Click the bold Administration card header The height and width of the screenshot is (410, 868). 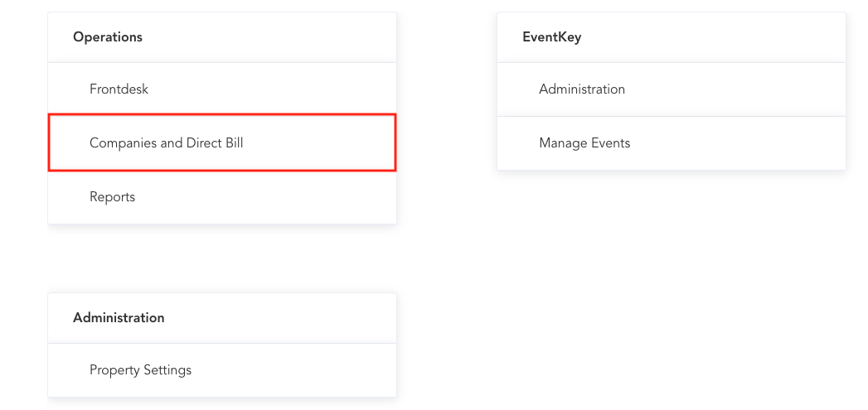click(x=119, y=318)
